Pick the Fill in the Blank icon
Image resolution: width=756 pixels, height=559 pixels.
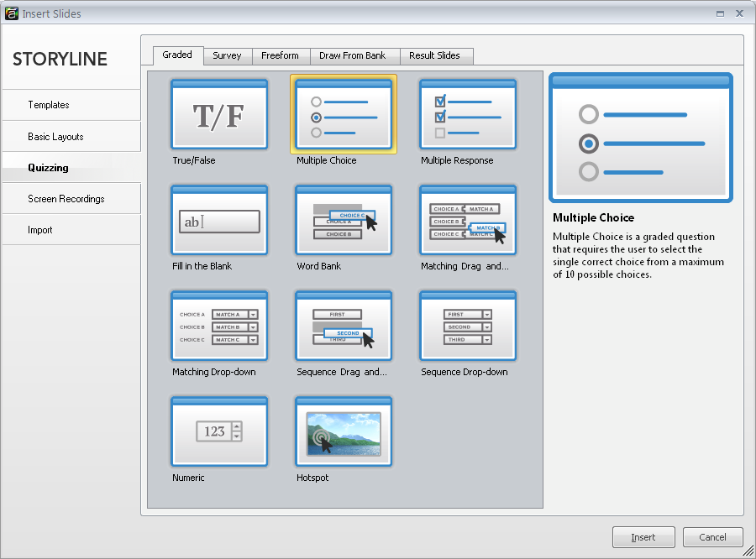tap(219, 220)
